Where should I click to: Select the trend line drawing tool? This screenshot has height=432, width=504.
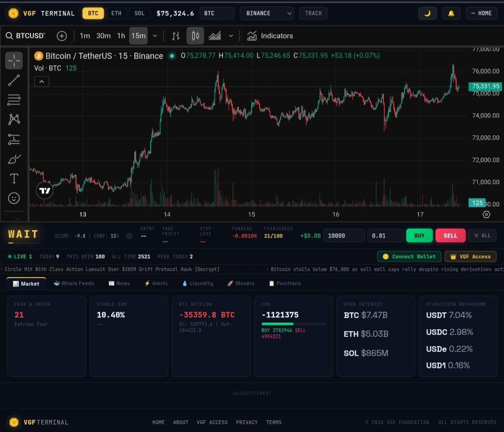tap(14, 80)
